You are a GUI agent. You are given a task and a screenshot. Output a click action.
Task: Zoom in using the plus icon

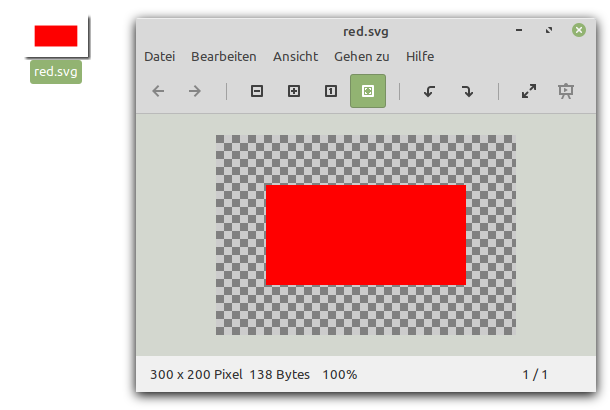(x=294, y=91)
